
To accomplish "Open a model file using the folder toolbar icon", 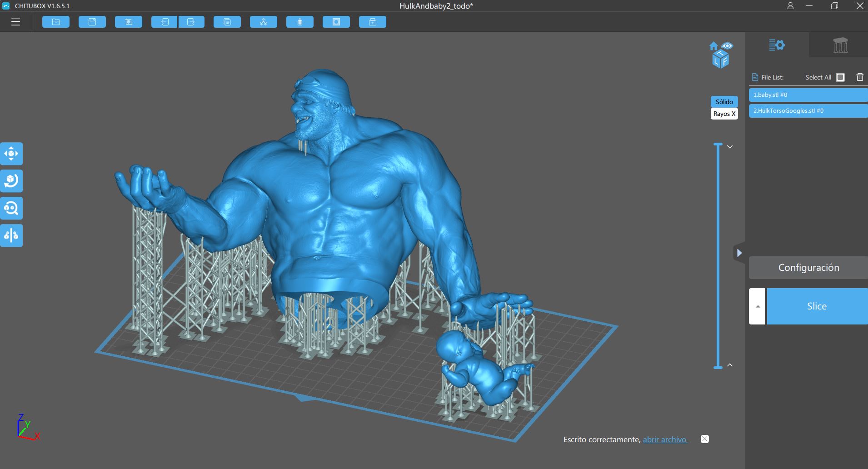I will click(56, 21).
